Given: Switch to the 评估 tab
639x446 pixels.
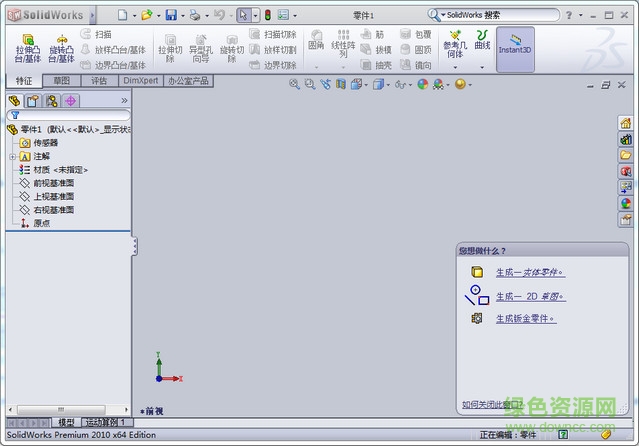Looking at the screenshot, I should pyautogui.click(x=99, y=81).
